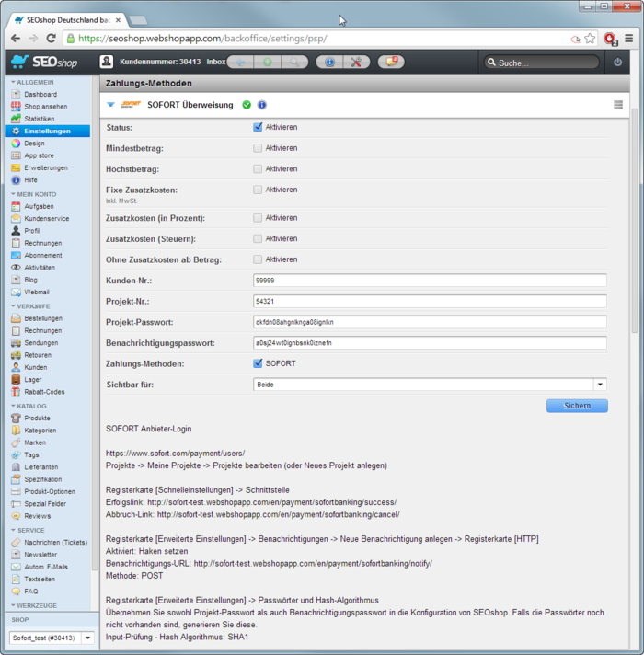
Task: Click the blue info icon in top toolbar
Action: point(329,62)
